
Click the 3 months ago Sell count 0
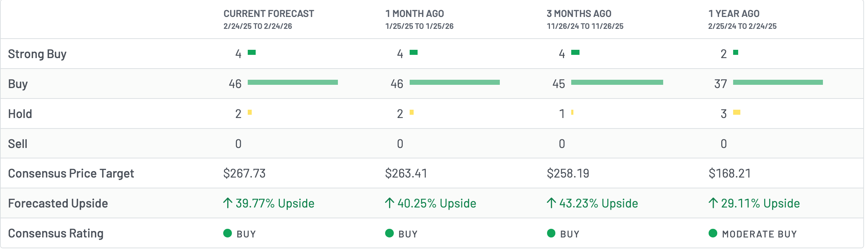pos(562,144)
